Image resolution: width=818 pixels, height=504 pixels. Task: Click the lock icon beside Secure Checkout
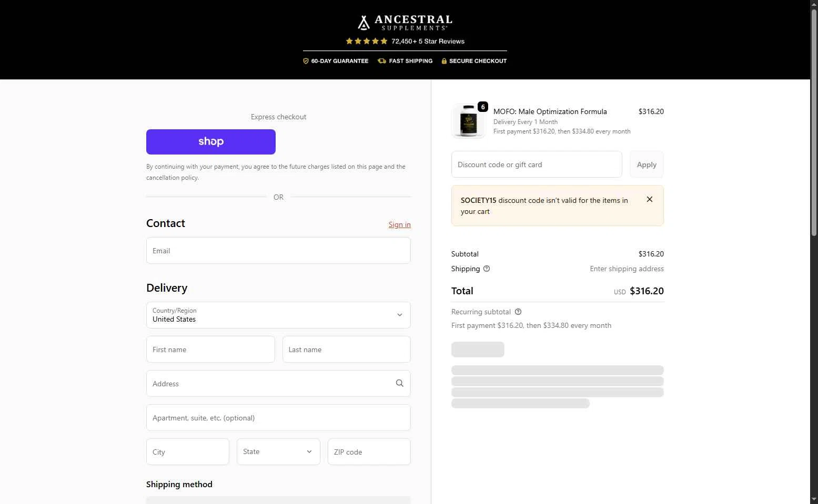444,61
